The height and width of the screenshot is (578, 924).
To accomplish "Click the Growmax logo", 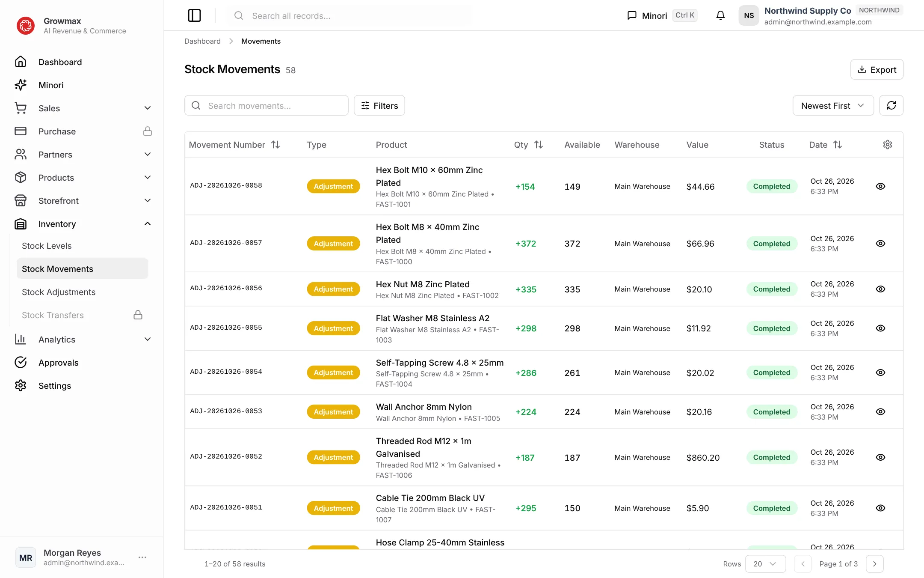I will point(26,26).
